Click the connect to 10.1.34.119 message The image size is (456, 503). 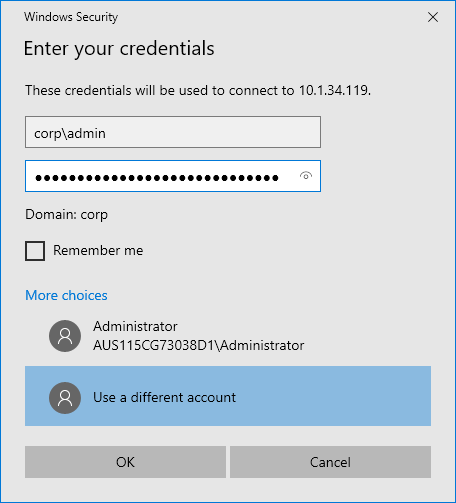click(x=198, y=90)
